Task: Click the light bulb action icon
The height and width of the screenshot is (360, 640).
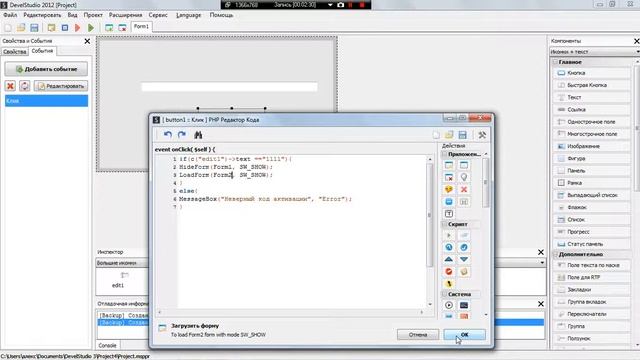Action: click(464, 177)
